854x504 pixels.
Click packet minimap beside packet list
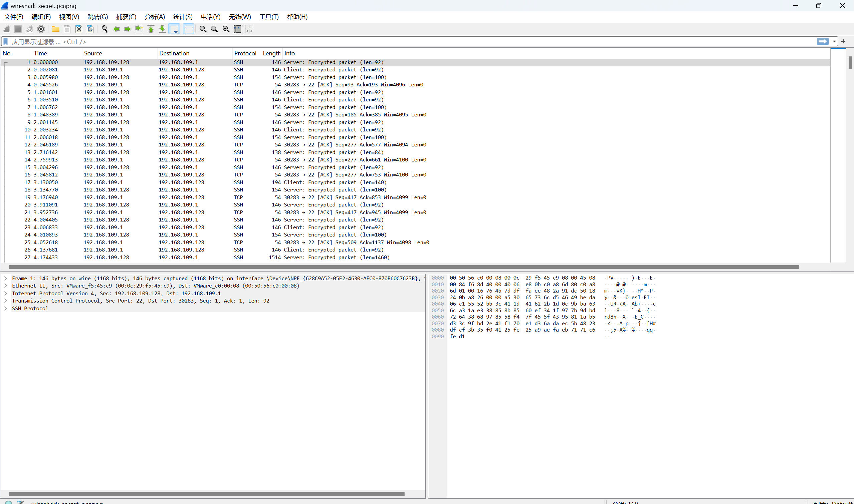point(838,155)
